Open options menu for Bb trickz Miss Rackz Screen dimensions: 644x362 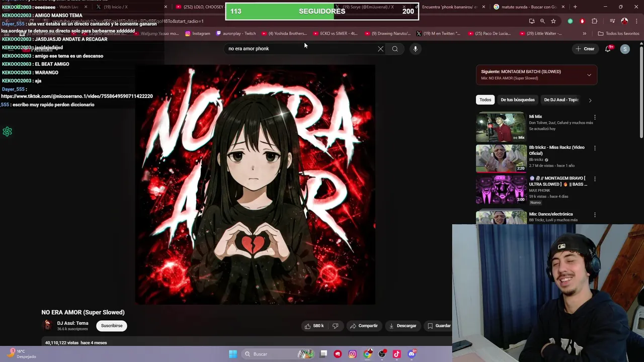(x=595, y=148)
